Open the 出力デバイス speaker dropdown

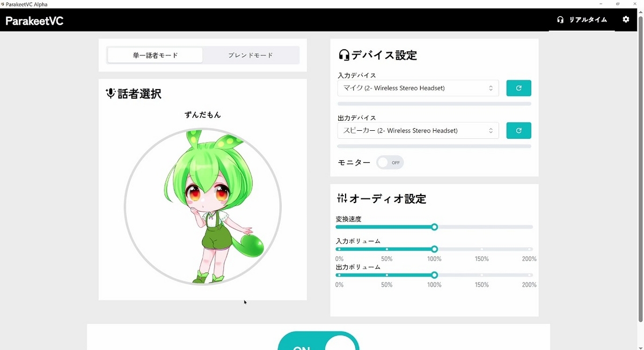418,130
